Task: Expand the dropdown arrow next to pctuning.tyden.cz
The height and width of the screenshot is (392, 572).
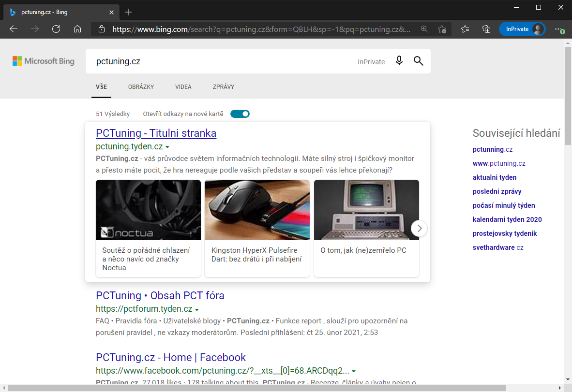Action: (x=167, y=147)
